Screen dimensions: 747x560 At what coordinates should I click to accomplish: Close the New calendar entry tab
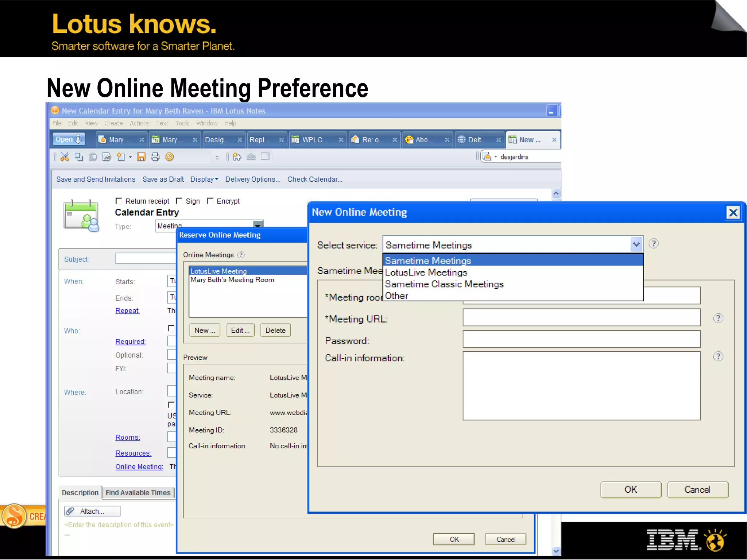(x=554, y=140)
